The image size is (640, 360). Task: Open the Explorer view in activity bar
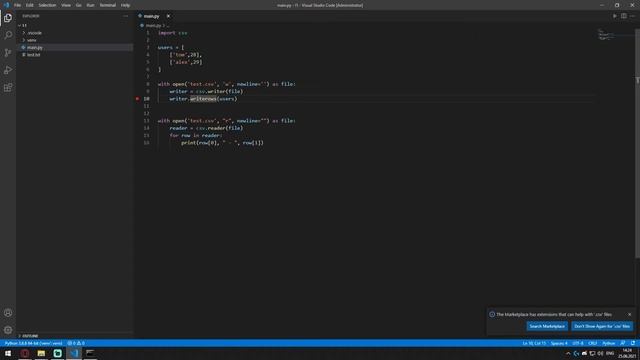[x=8, y=18]
